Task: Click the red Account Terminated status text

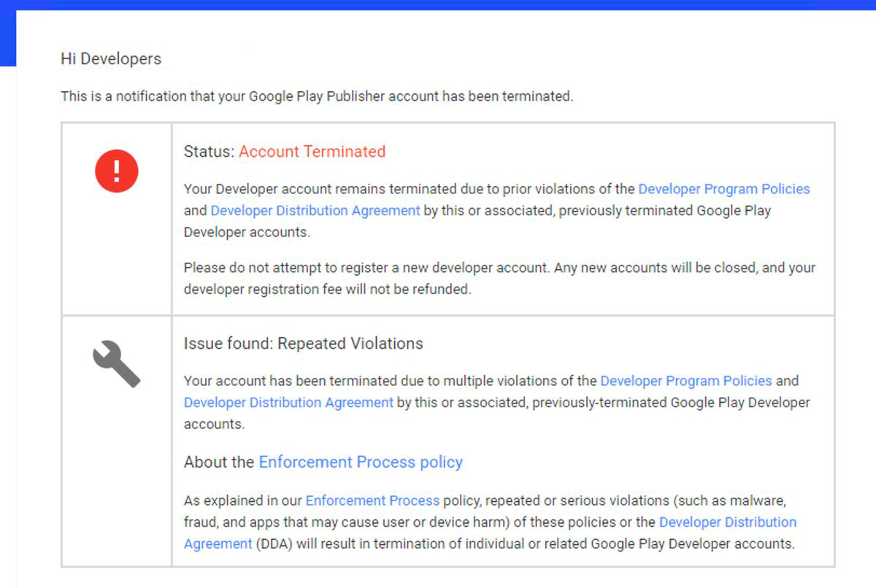Action: click(312, 152)
